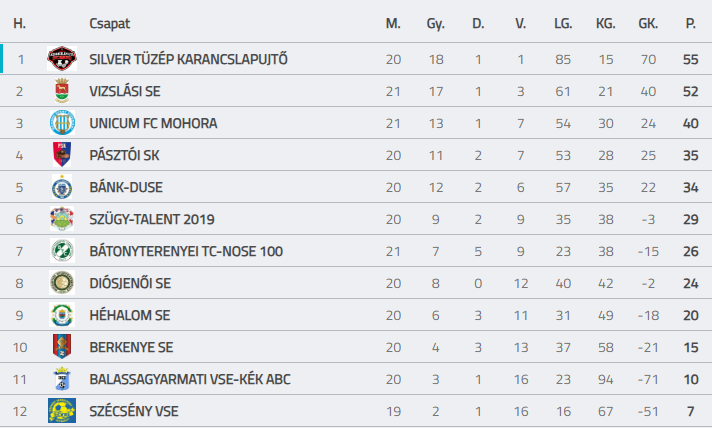This screenshot has height=428, width=712.
Task: Click the Gy. wins column header
Action: point(435,24)
